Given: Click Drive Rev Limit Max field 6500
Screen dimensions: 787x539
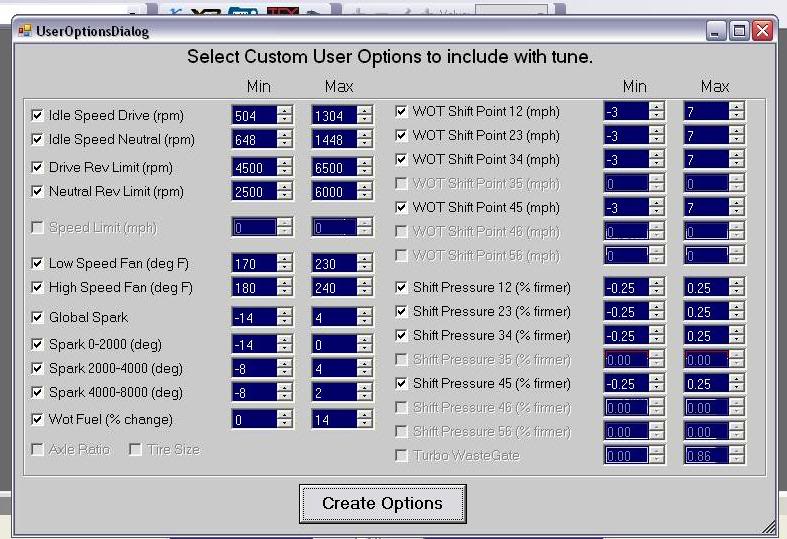Looking at the screenshot, I should point(334,168).
